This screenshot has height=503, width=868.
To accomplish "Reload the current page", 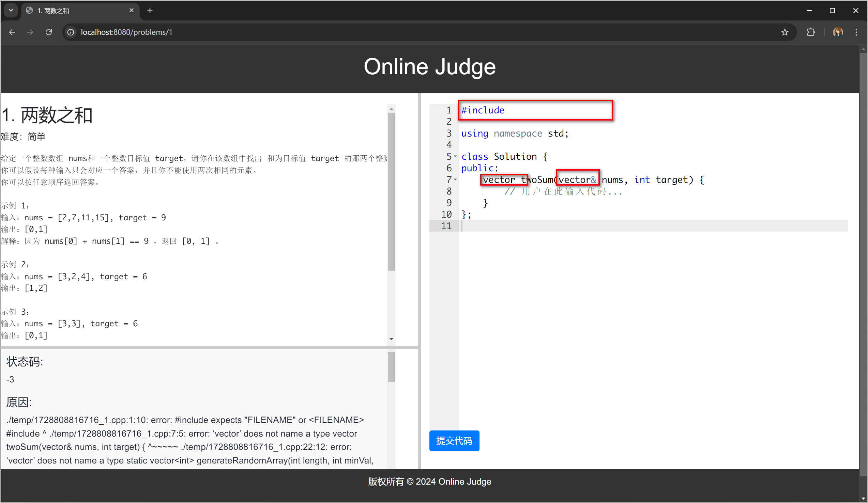I will coord(49,32).
